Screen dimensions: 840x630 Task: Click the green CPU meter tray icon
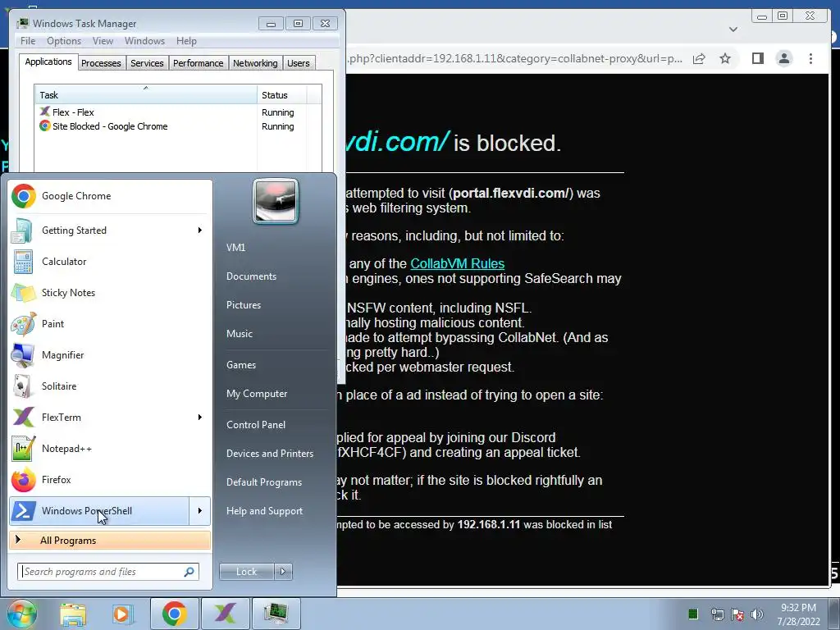pos(692,614)
